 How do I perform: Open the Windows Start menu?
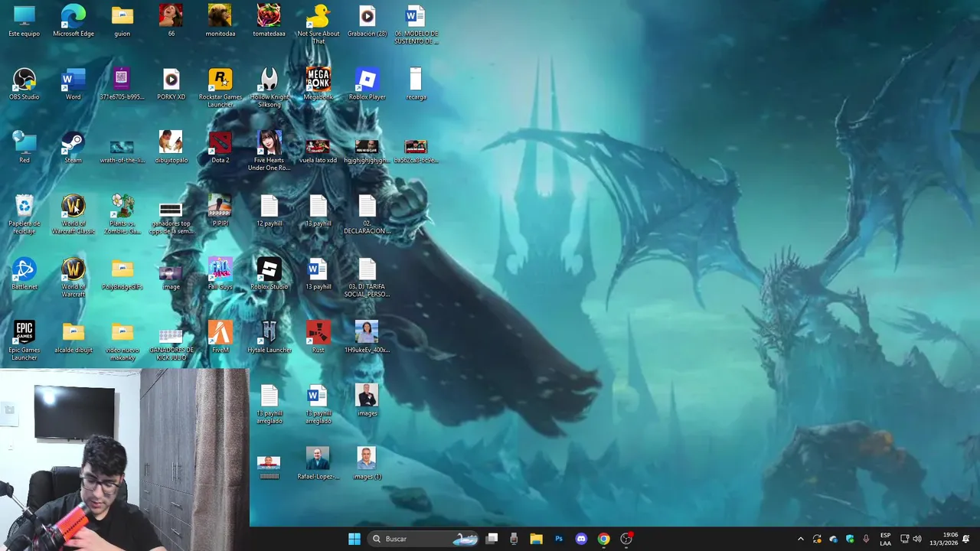pos(354,539)
